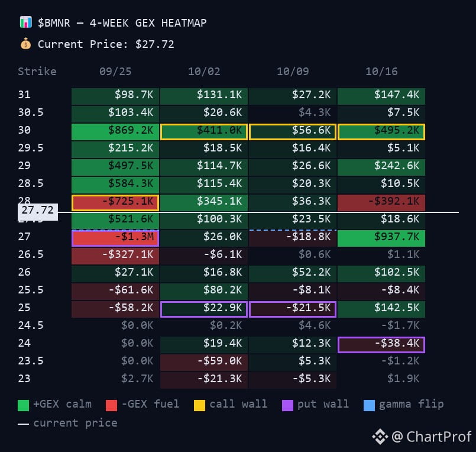Click the green +GEX calm legend swatch
Image resolution: width=476 pixels, height=452 pixels.
[24, 405]
